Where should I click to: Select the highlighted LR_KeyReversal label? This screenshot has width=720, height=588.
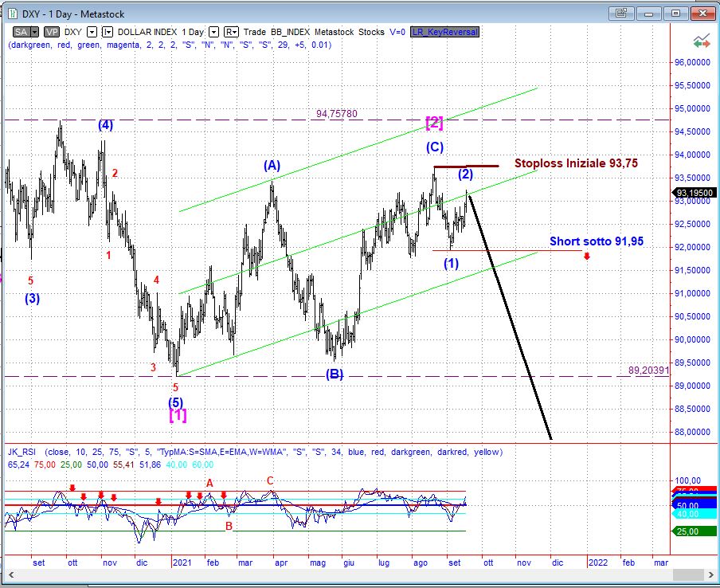[x=444, y=32]
